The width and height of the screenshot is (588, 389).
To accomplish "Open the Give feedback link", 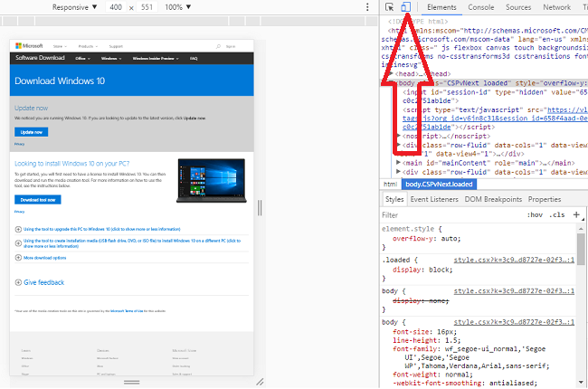I will [x=44, y=282].
